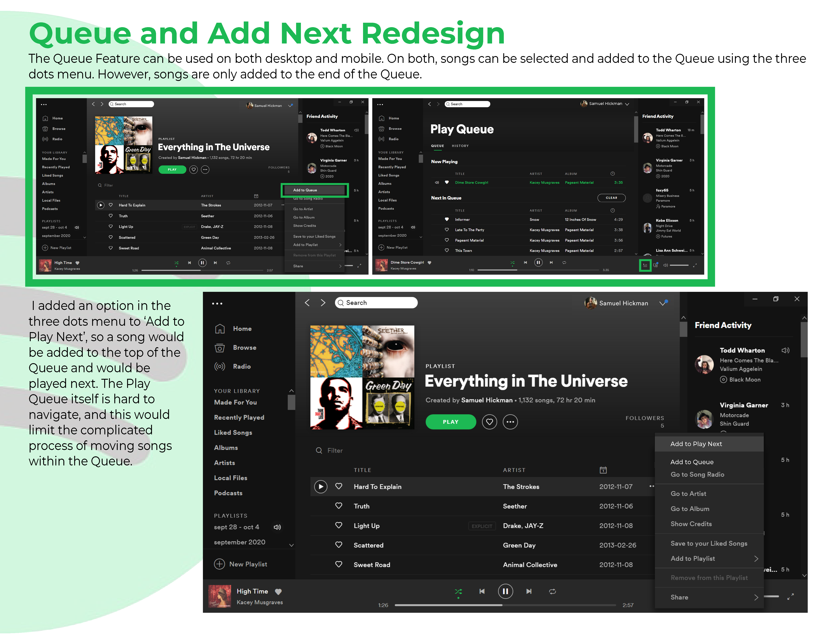Collapse the YOUR LIBRARY section
Viewport: 834px width, 644px height.
(291, 391)
